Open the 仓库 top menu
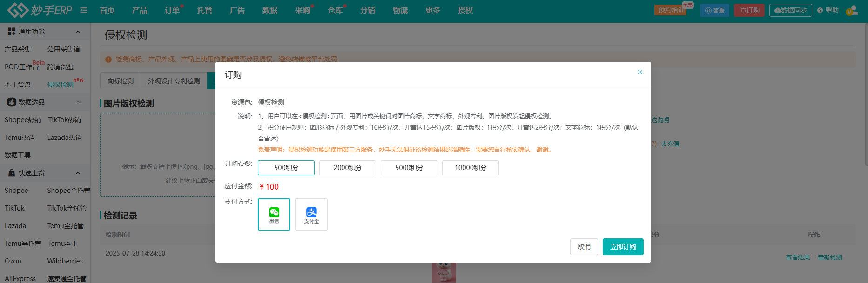Screen dimensions: 868x283 point(335,10)
